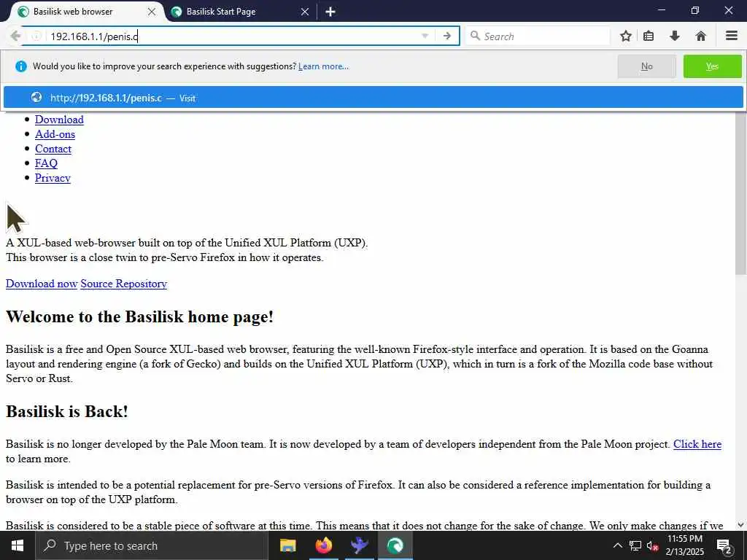
Task: Close the Basilisk Start Page tab
Action: (305, 12)
